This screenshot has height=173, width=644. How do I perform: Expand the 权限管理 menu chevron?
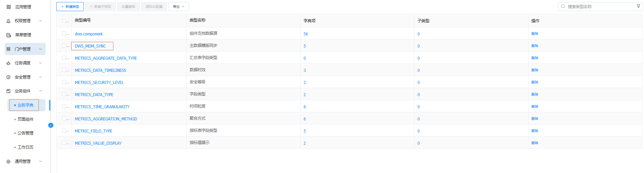pyautogui.click(x=41, y=21)
